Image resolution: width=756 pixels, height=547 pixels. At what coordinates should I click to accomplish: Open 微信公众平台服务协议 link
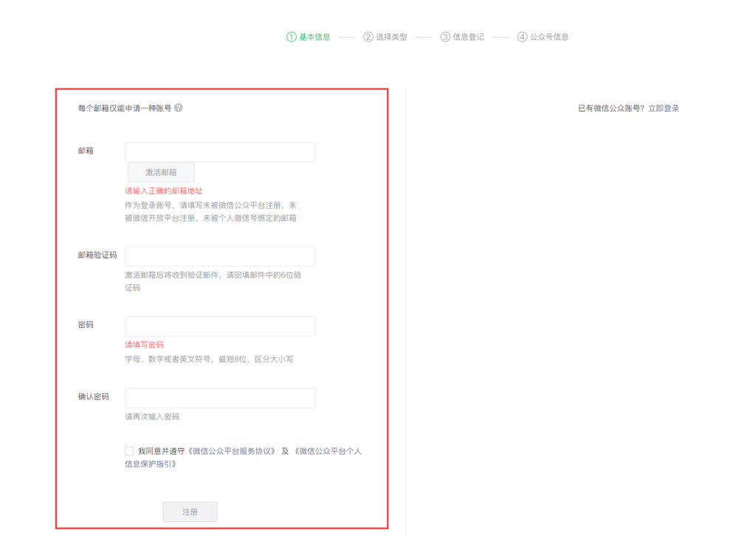232,452
